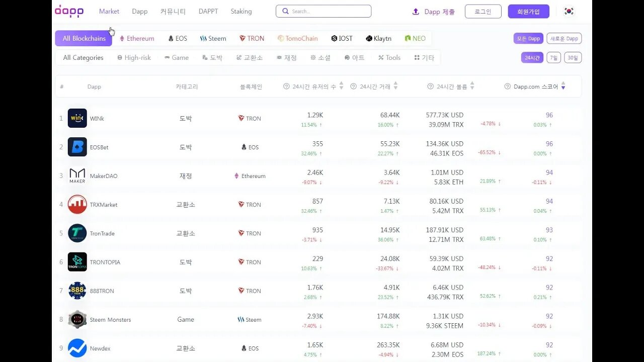Open the DAPPT menu
The width and height of the screenshot is (644, 362).
pyautogui.click(x=208, y=11)
